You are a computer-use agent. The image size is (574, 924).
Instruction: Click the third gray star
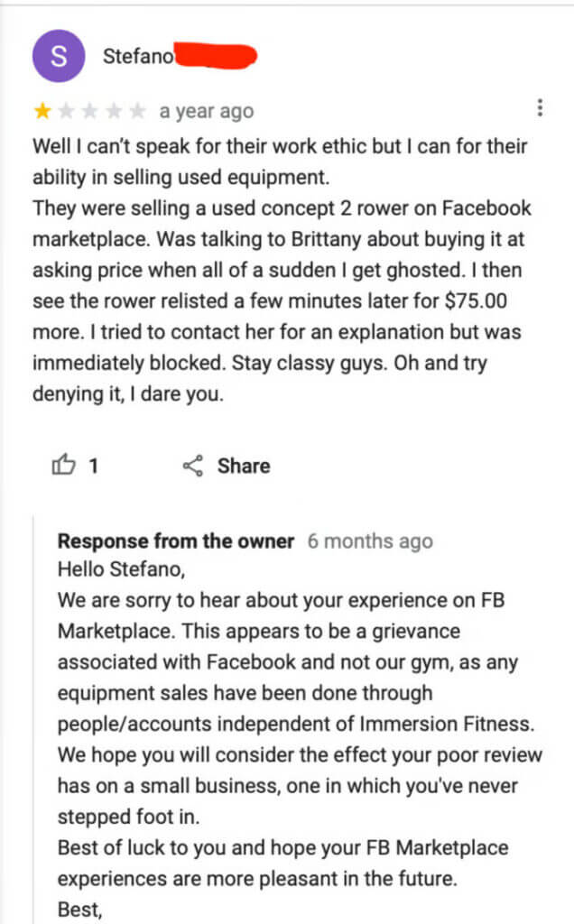point(89,110)
